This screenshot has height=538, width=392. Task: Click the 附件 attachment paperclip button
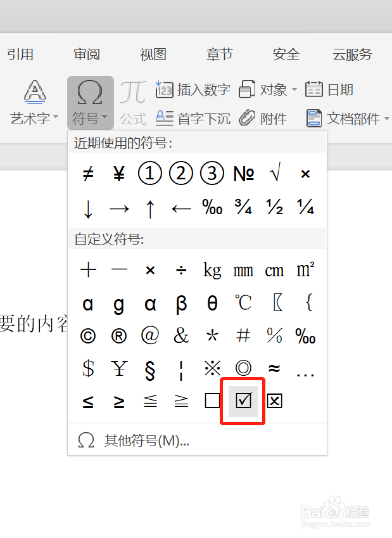[x=263, y=118]
